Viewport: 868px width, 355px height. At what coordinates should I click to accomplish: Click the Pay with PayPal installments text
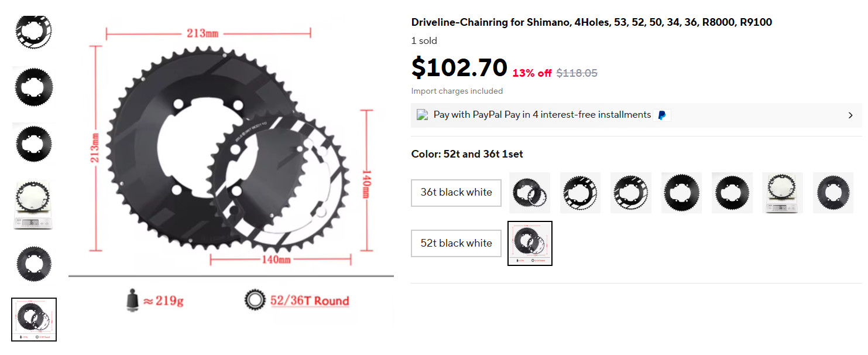coord(542,115)
